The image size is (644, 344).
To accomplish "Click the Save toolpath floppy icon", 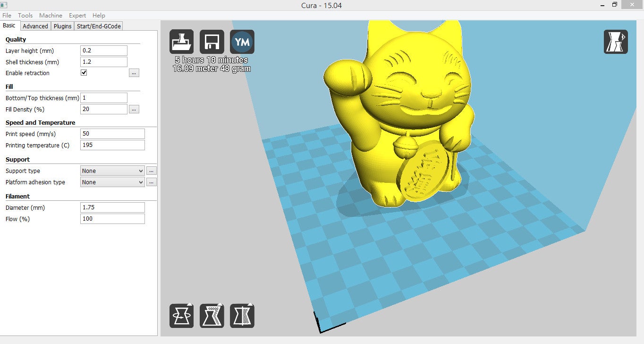I will [x=212, y=42].
